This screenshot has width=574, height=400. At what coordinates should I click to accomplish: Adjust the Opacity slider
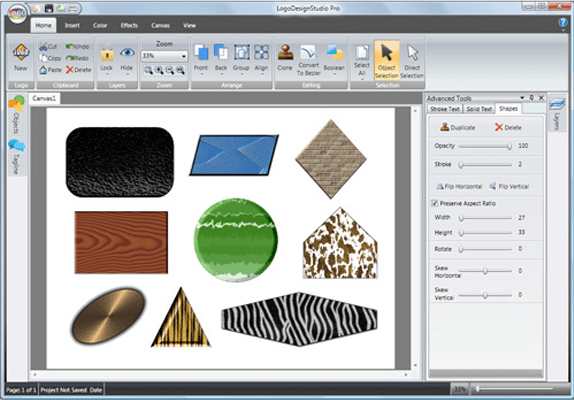(485, 146)
